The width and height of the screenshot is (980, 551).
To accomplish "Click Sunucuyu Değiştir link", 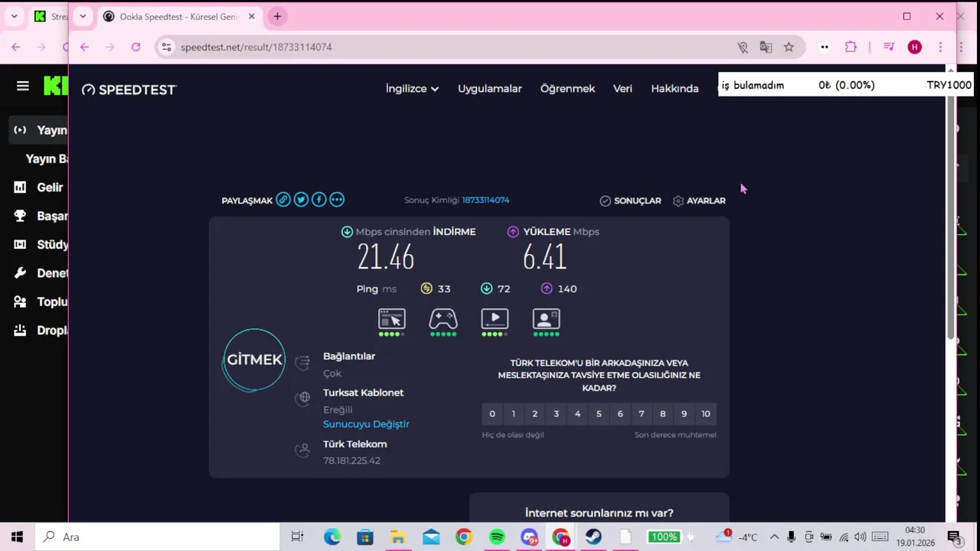I will tap(366, 424).
